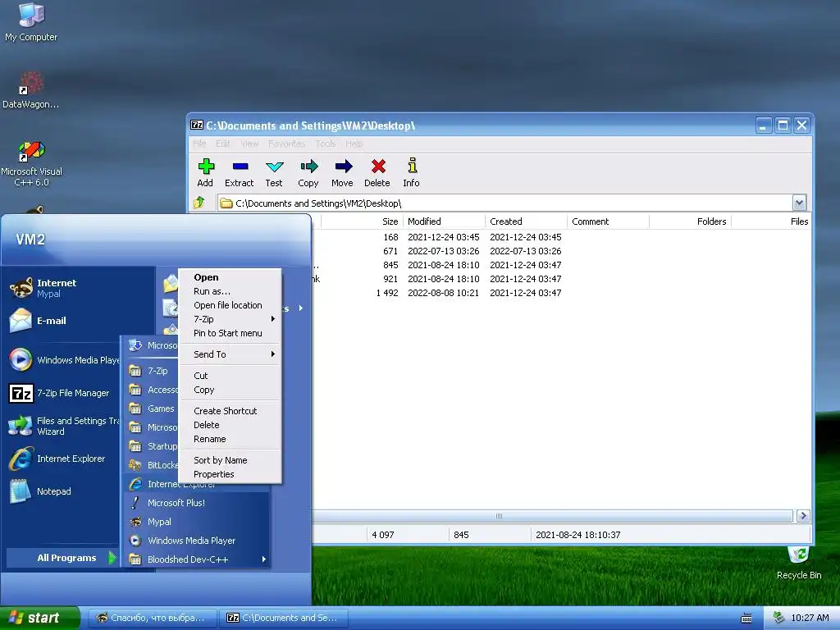The image size is (840, 630).
Task: Select the row modified 2022-07-13 03:26
Action: pyautogui.click(x=561, y=251)
